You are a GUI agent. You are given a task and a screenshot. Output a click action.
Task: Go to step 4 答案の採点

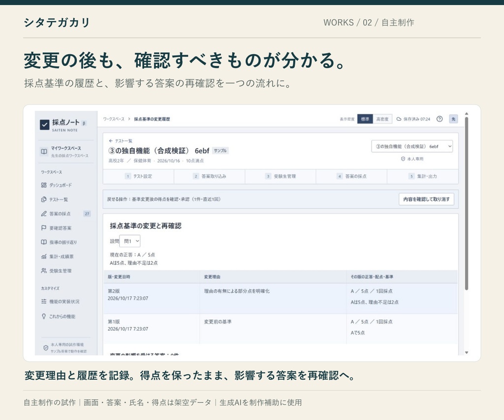pyautogui.click(x=351, y=176)
